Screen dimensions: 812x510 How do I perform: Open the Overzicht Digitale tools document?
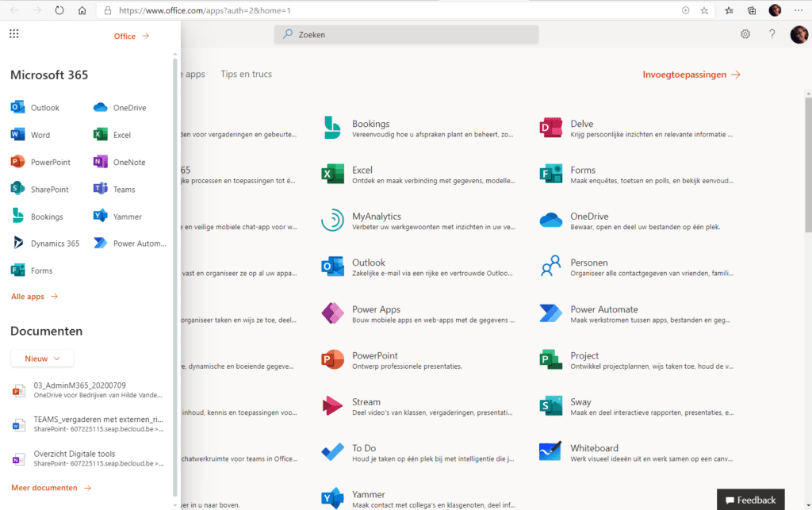88,458
